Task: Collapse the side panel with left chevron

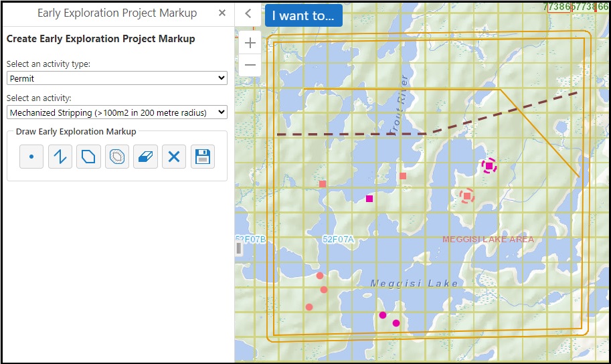Action: pyautogui.click(x=248, y=13)
